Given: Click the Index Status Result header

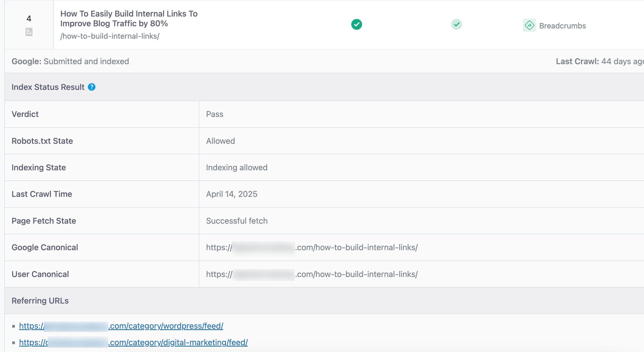Looking at the screenshot, I should pos(48,87).
